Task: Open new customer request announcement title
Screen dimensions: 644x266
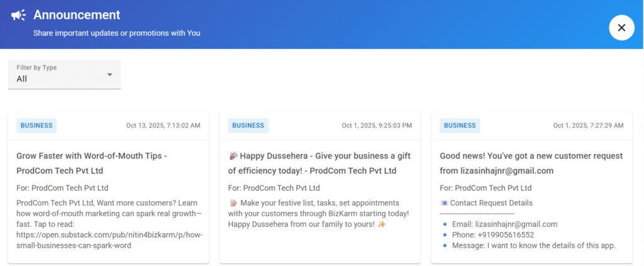Action: (x=531, y=163)
